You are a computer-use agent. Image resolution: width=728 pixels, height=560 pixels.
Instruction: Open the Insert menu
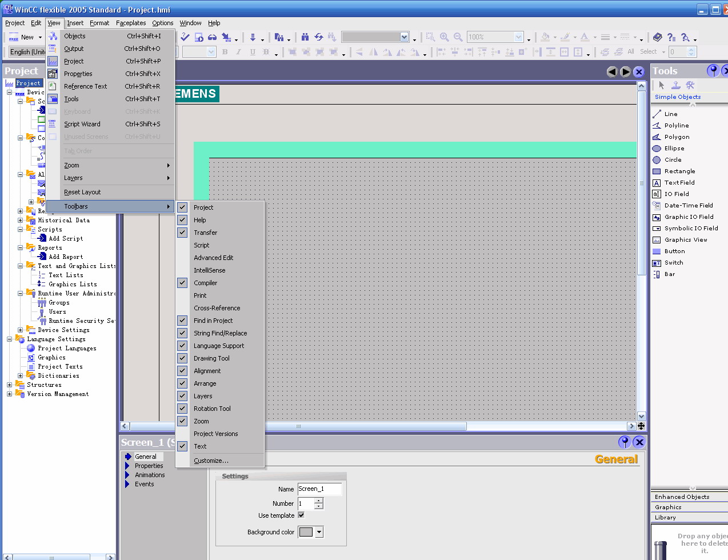75,23
